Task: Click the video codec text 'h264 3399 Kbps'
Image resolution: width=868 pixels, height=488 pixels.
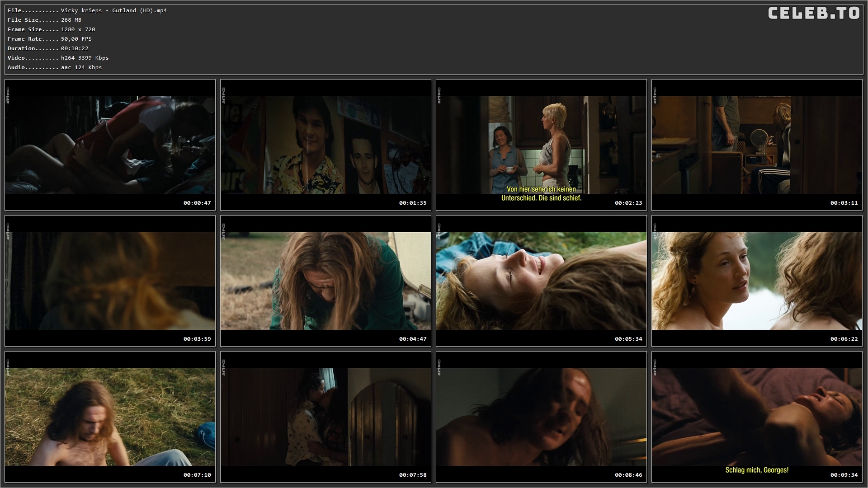Action: (x=85, y=58)
